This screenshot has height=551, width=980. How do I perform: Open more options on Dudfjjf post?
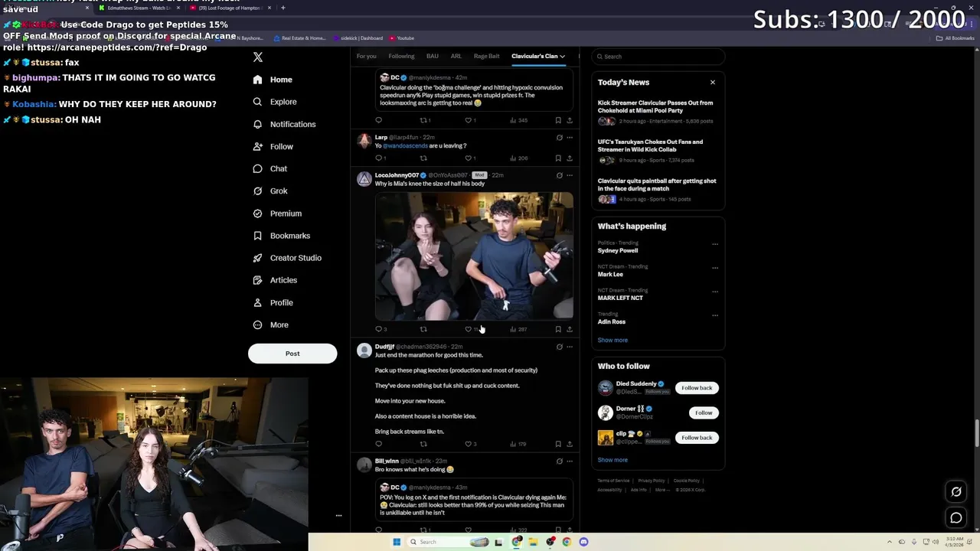[x=569, y=347]
